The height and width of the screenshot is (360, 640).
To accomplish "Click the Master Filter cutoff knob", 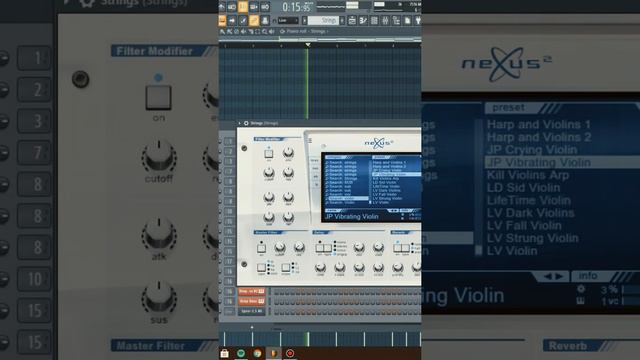I will [280, 247].
